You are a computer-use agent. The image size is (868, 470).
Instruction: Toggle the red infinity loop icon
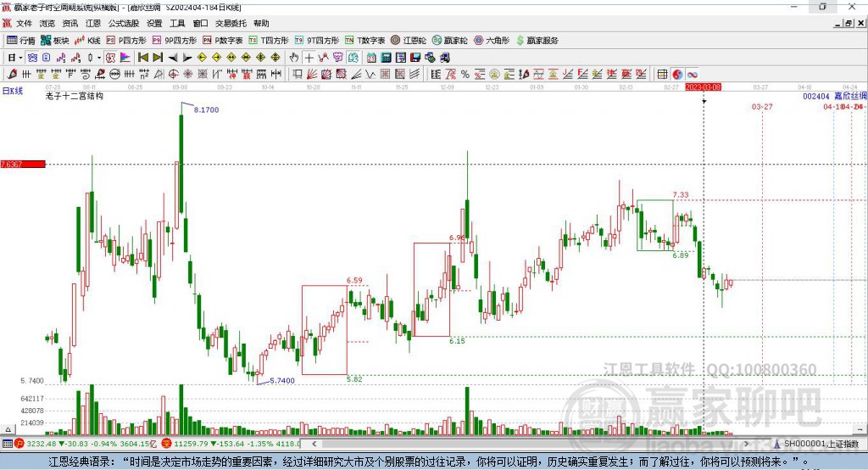(x=692, y=75)
